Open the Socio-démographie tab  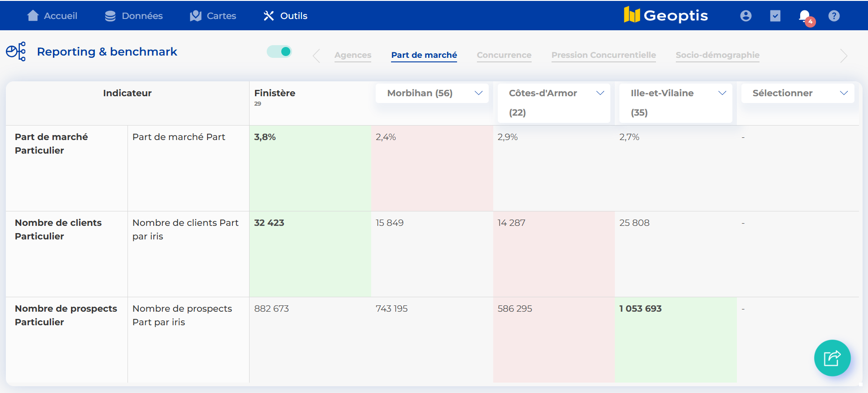click(x=717, y=55)
